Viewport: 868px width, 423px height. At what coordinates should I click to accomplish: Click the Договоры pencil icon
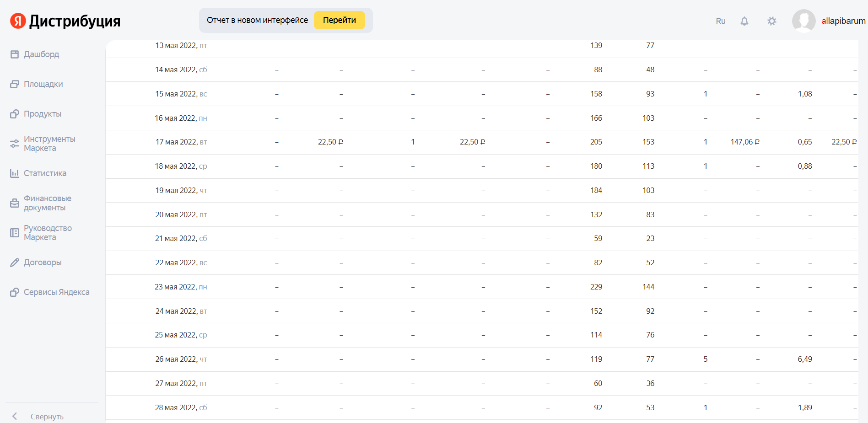[x=15, y=262]
